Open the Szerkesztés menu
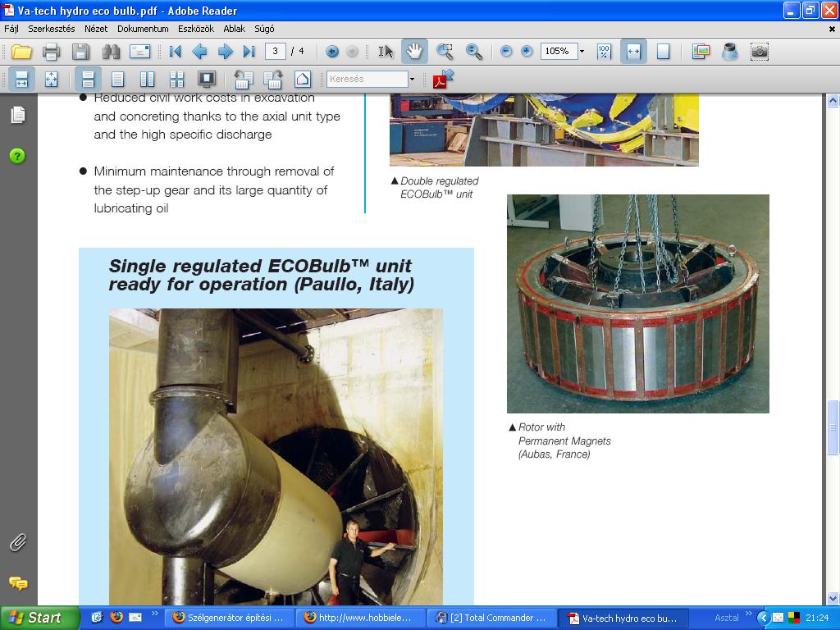This screenshot has height=630, width=840. pos(52,29)
